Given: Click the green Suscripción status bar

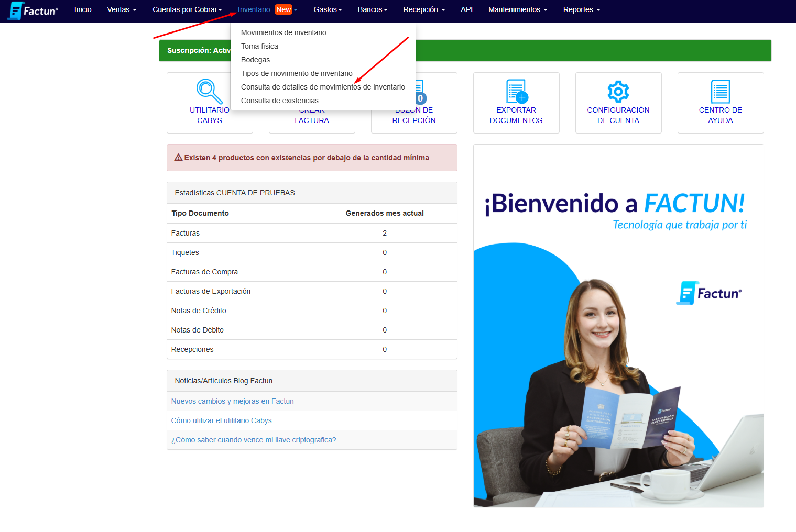Looking at the screenshot, I should (x=465, y=50).
